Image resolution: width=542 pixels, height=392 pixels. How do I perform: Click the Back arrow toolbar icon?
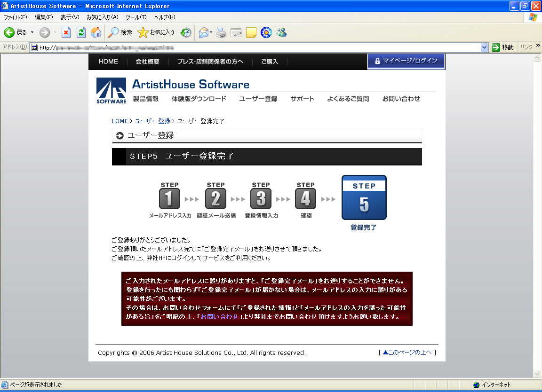[9, 32]
